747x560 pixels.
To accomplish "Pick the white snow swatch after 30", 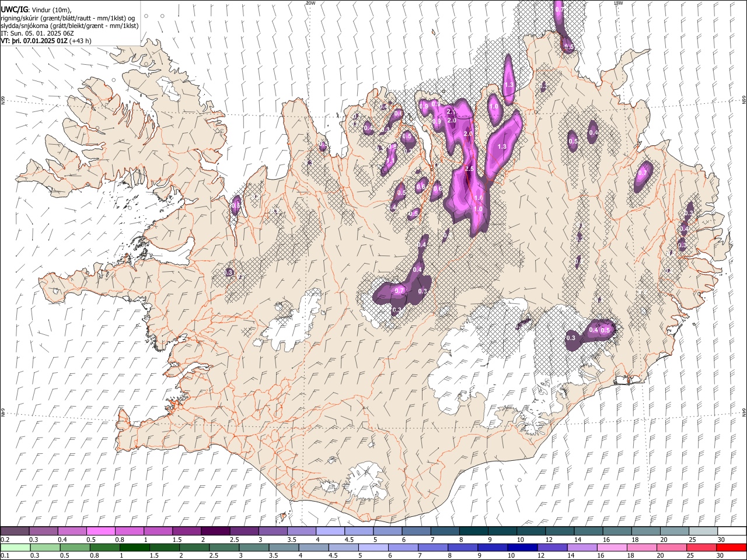I will point(732,531).
